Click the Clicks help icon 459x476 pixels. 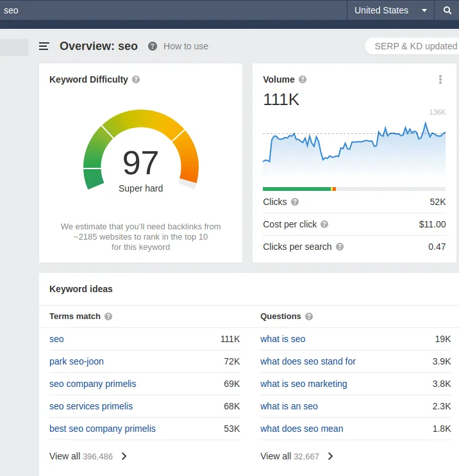pyautogui.click(x=295, y=202)
